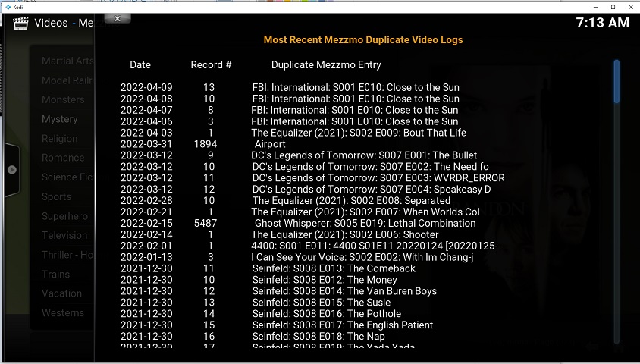Open the Superhero category

[65, 216]
